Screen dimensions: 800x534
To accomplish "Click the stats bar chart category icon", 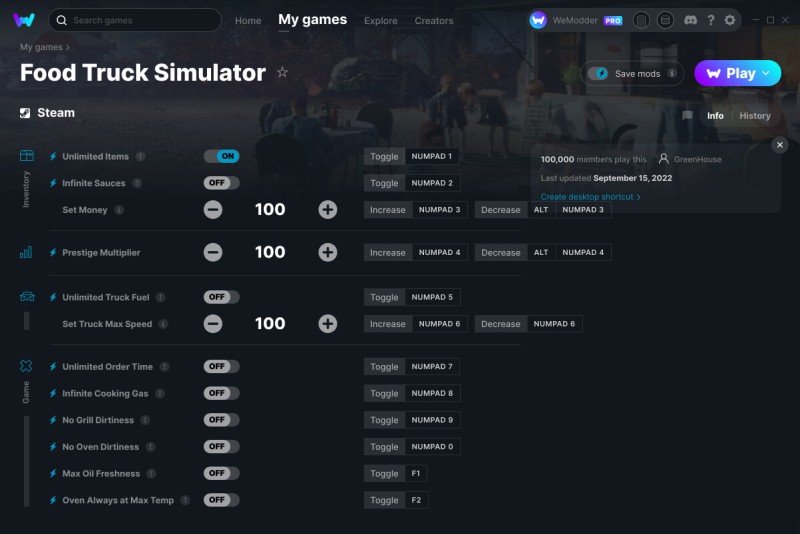I will pyautogui.click(x=26, y=252).
